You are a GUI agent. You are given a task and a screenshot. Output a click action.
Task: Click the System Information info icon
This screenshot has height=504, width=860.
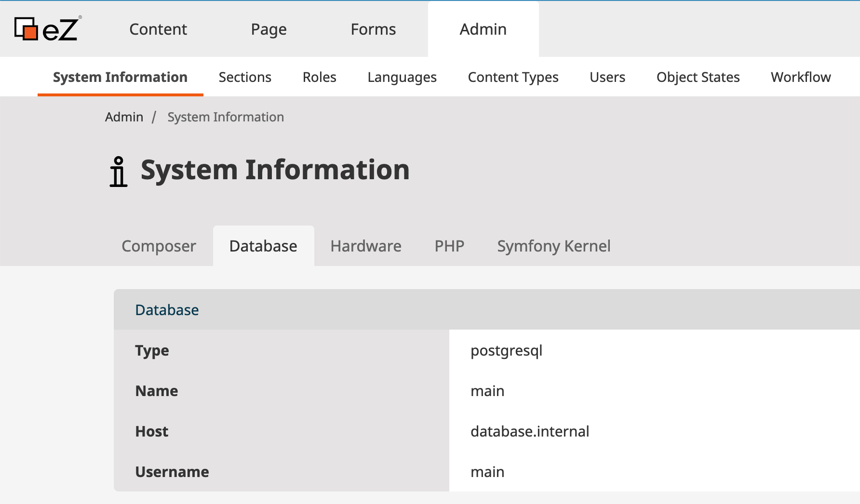[x=118, y=172]
